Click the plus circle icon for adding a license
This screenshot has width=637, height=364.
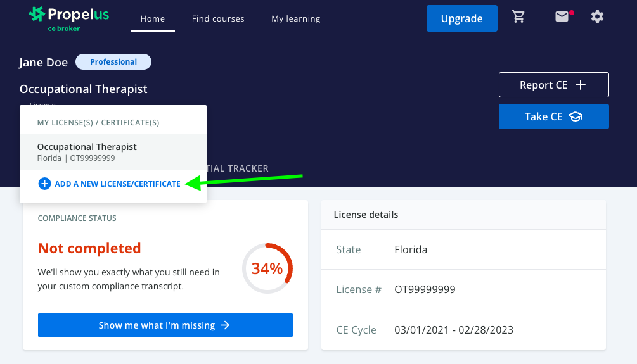click(44, 184)
